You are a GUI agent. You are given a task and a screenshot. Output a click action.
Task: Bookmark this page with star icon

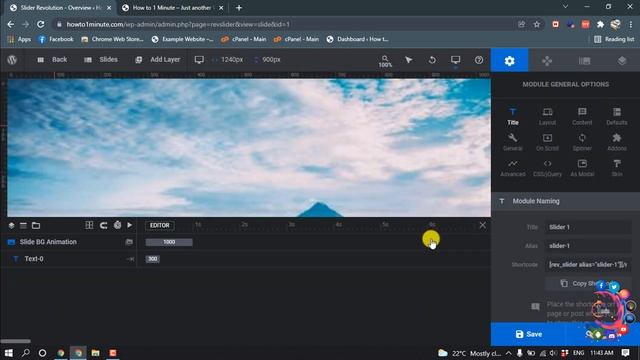click(x=537, y=24)
